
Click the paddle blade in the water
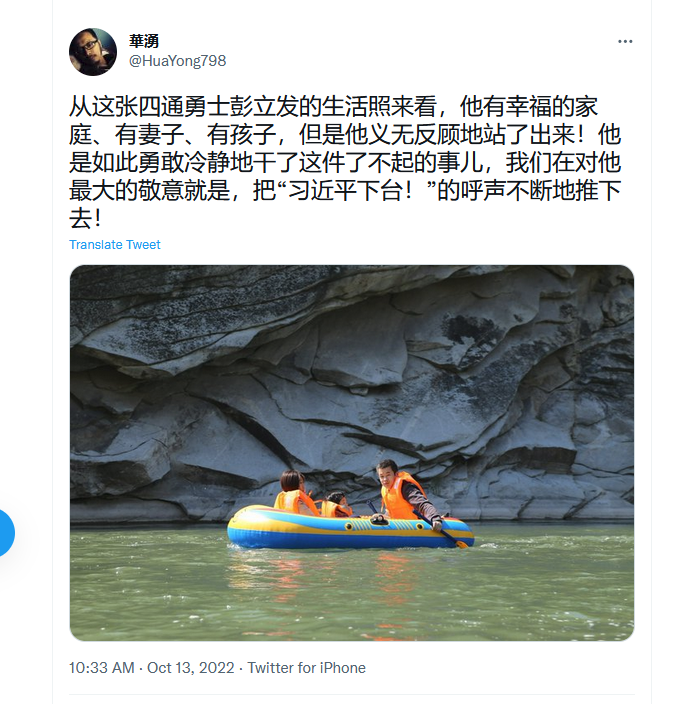pos(461,544)
